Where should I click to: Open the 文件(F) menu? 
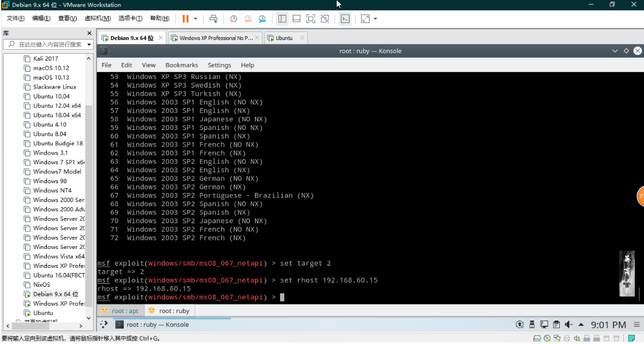pos(15,18)
